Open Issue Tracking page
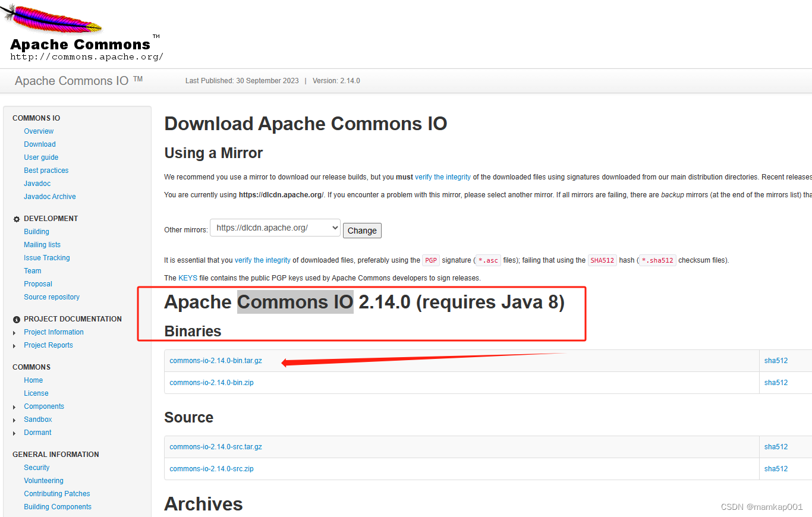 (47, 258)
